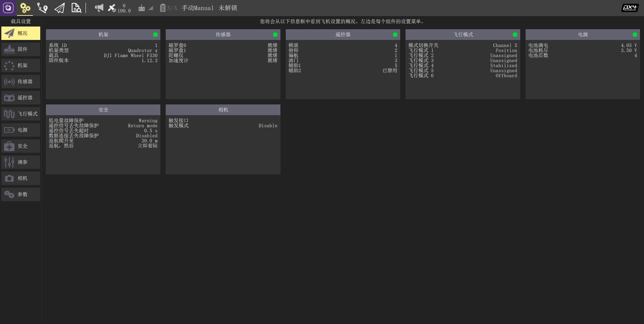
Task: Click the 已禁用 auxiliary 2 value
Action: (x=390, y=71)
